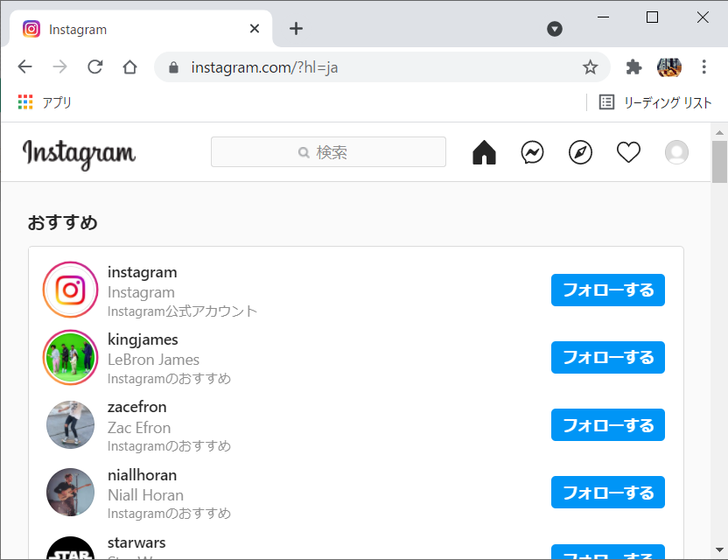Open zacefron profile picture
The height and width of the screenshot is (560, 728).
click(71, 425)
